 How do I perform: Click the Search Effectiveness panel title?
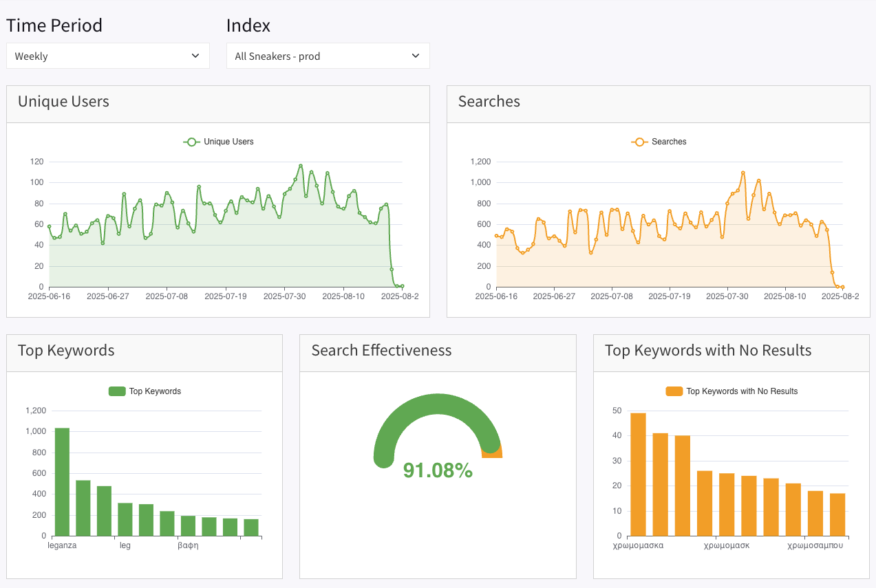382,351
